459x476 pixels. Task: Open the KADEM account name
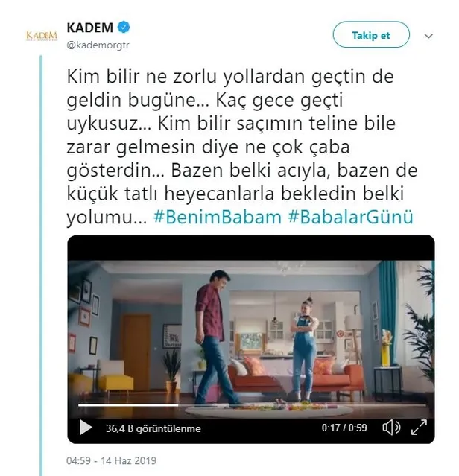(x=90, y=28)
